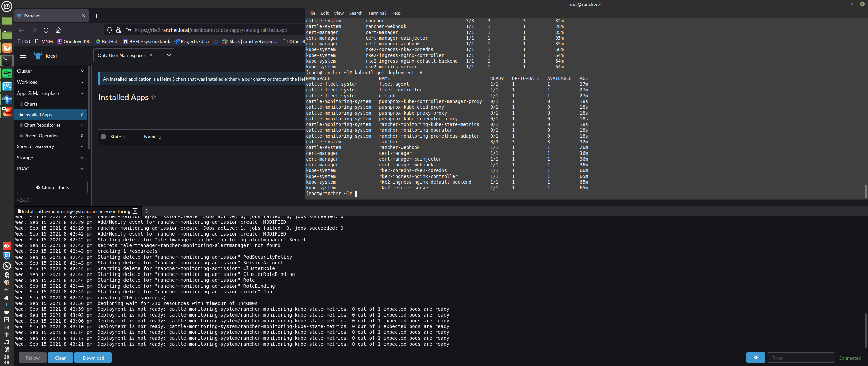The width and height of the screenshot is (868, 366).
Task: Open the system monitor dock icon
Action: coord(7,86)
